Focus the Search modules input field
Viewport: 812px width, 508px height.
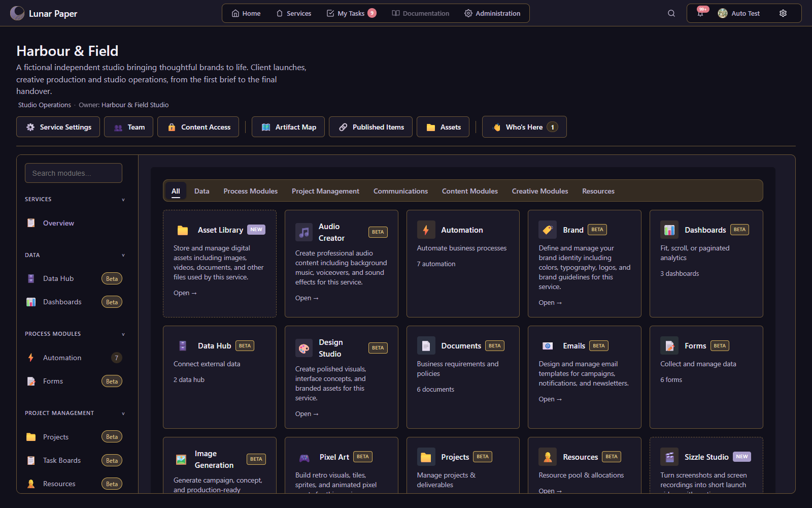pos(74,173)
